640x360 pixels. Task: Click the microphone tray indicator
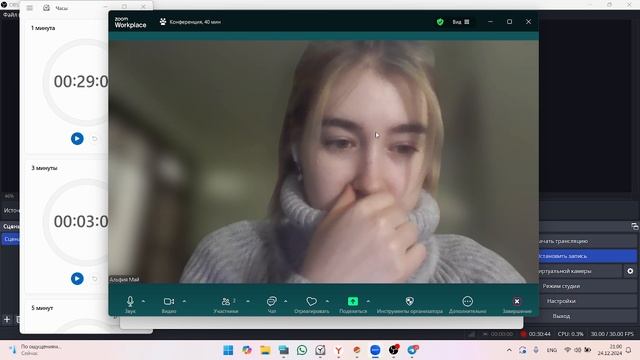536,350
